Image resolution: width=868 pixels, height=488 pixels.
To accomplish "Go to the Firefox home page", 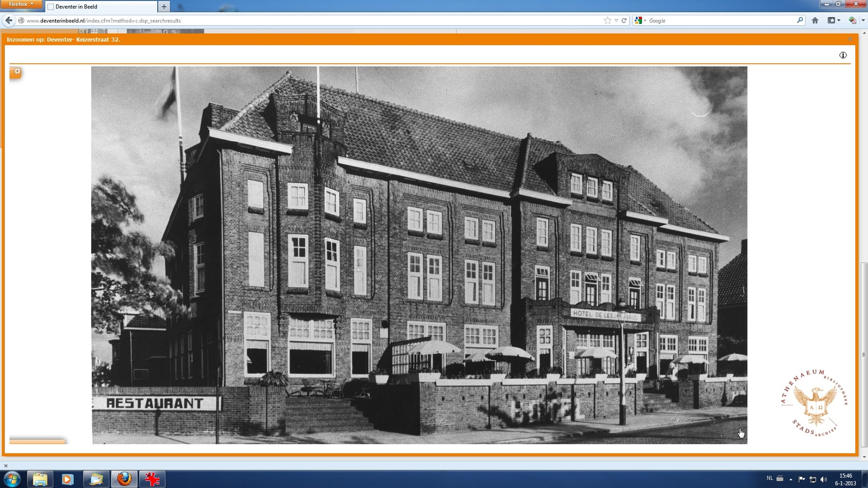I will 815,20.
